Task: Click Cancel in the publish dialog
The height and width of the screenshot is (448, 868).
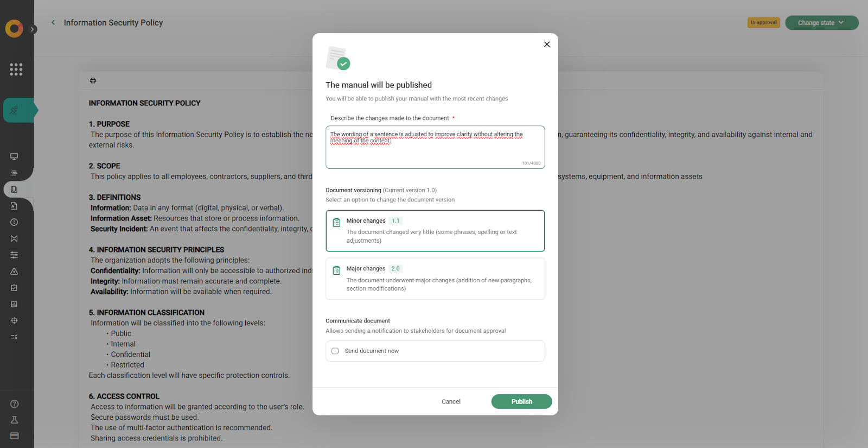Action: [x=451, y=402]
